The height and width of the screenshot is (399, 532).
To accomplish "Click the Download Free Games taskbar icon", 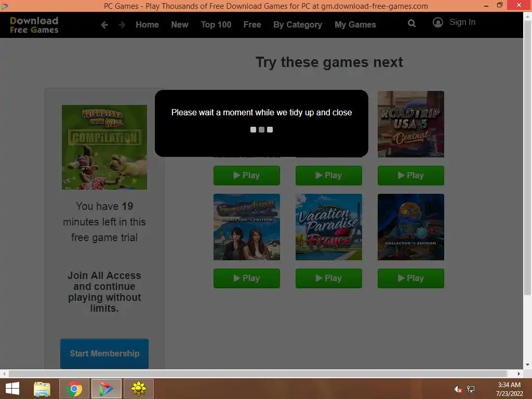I will (x=106, y=389).
